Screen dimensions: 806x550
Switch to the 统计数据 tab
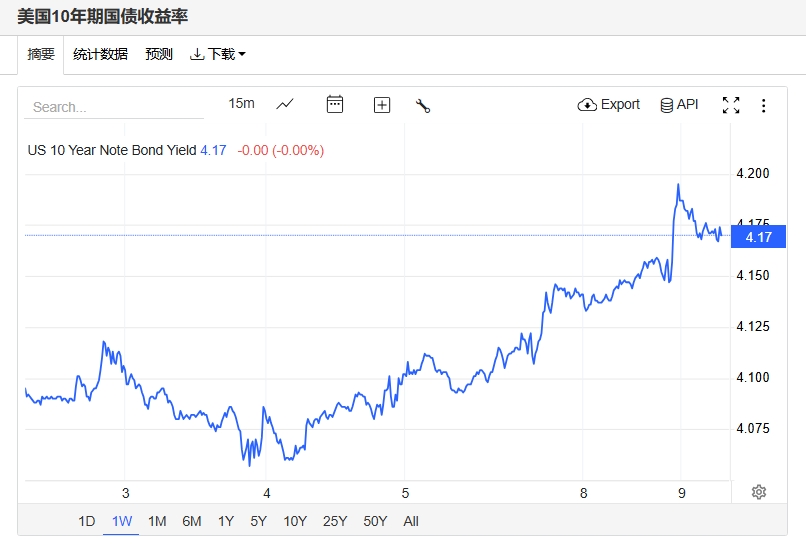(x=100, y=54)
